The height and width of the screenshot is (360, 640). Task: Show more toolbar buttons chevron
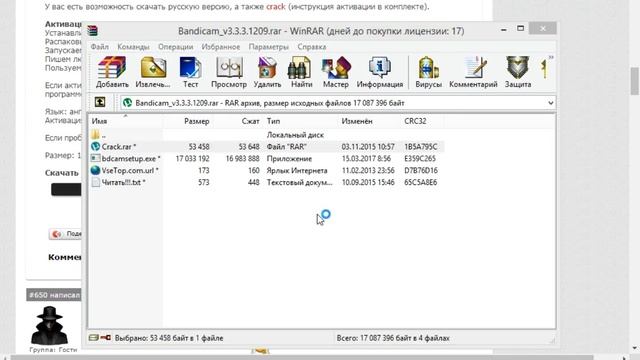coord(551,58)
